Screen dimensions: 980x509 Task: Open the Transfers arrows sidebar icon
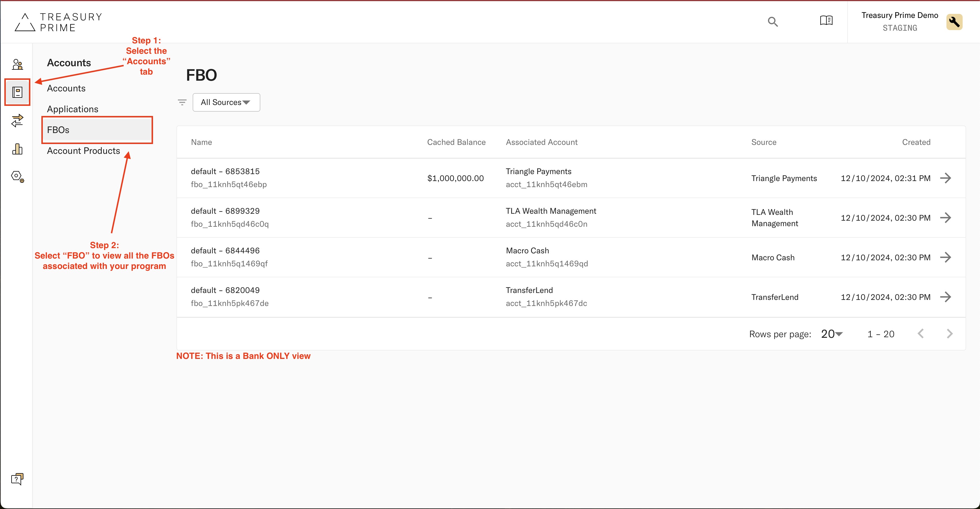(x=17, y=121)
